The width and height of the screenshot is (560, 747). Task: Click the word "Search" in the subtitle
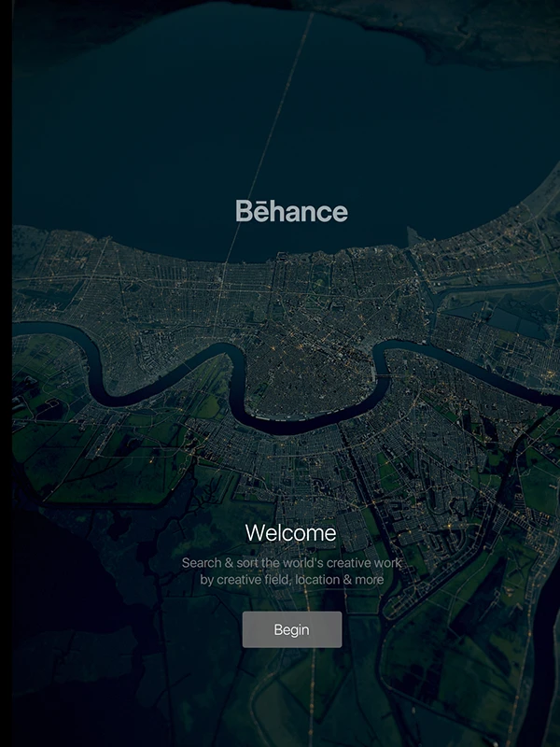(202, 563)
